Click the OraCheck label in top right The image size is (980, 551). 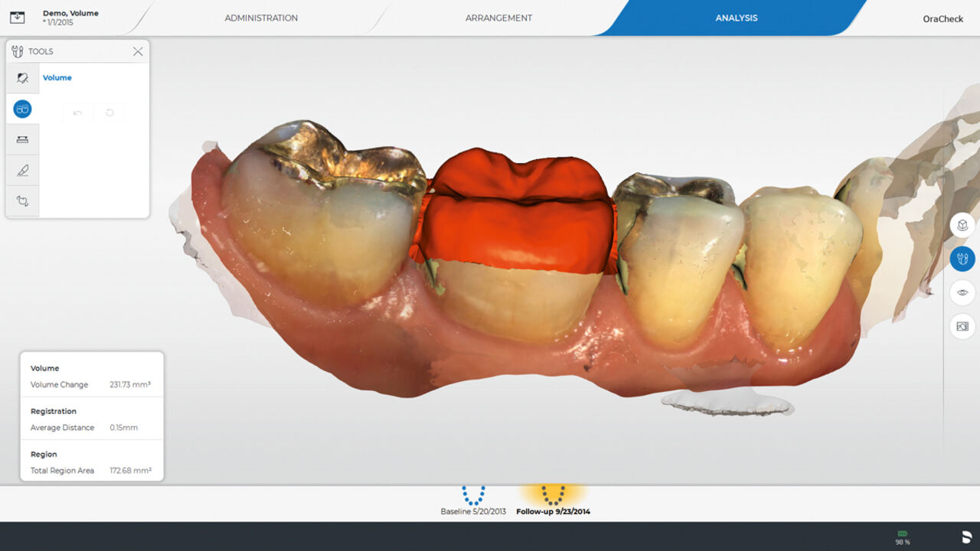[942, 18]
